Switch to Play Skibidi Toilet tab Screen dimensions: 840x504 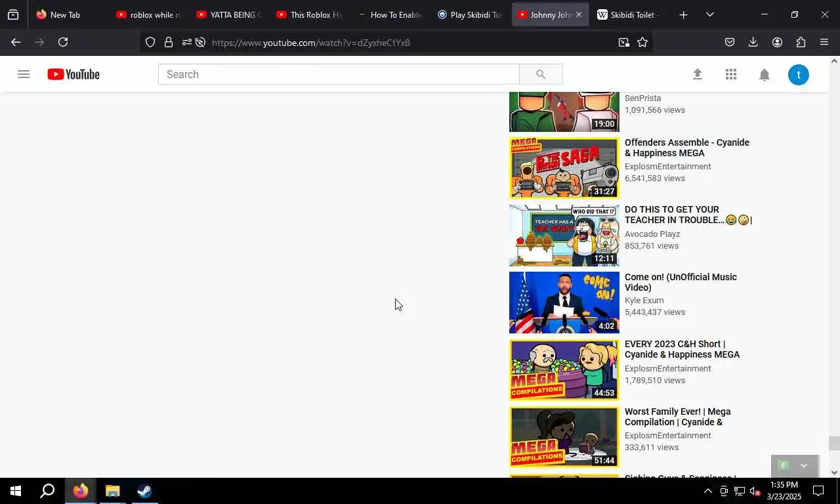click(x=470, y=14)
